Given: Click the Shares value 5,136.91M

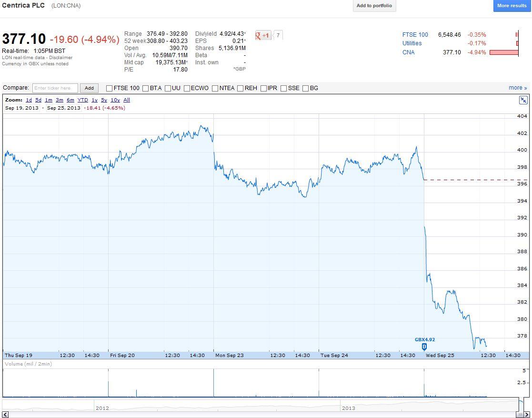Looking at the screenshot, I should [232, 48].
